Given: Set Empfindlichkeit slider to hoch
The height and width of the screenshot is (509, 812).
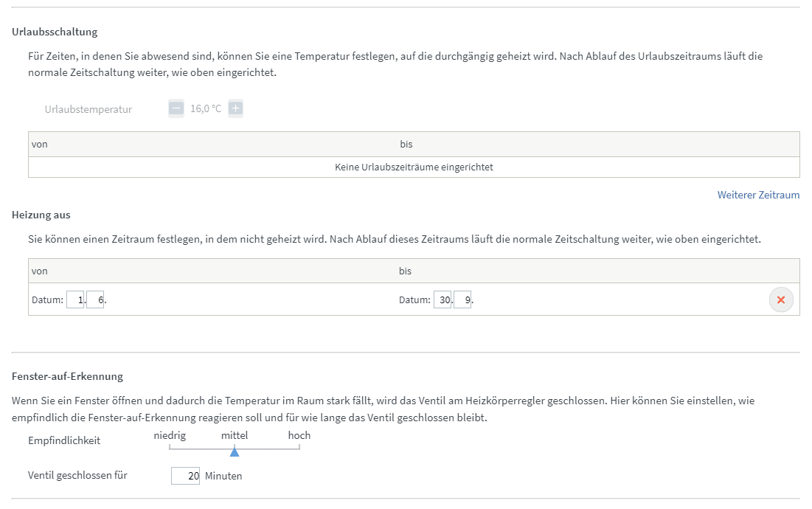Looking at the screenshot, I should point(299,447).
